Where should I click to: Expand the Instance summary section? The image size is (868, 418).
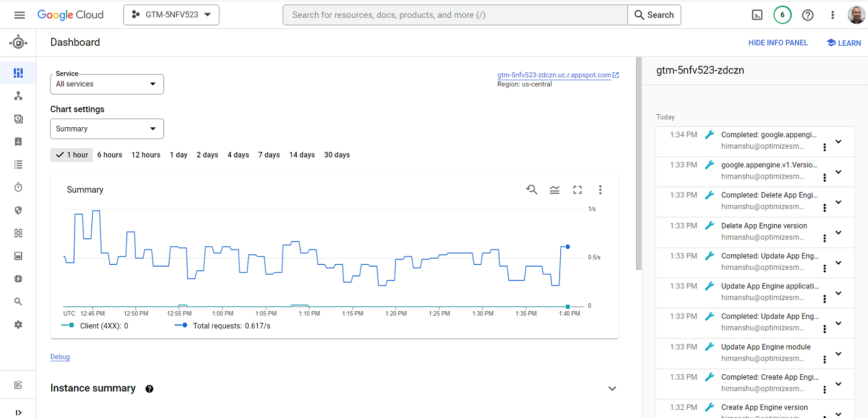pyautogui.click(x=612, y=388)
